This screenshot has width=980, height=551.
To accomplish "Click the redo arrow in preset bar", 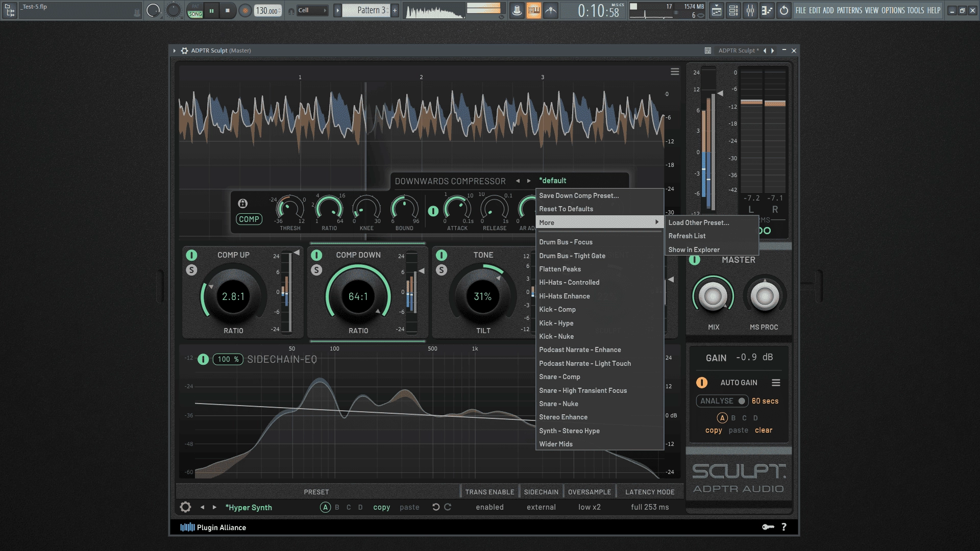I will tap(448, 507).
